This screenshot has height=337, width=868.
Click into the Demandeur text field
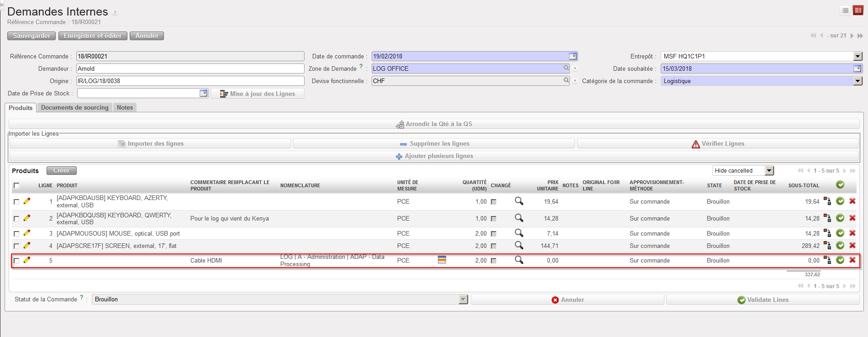coord(190,68)
